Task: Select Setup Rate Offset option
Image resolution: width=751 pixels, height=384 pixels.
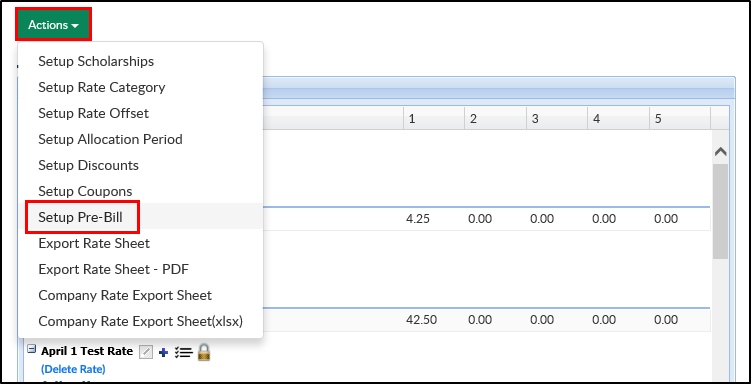Action: [x=93, y=113]
